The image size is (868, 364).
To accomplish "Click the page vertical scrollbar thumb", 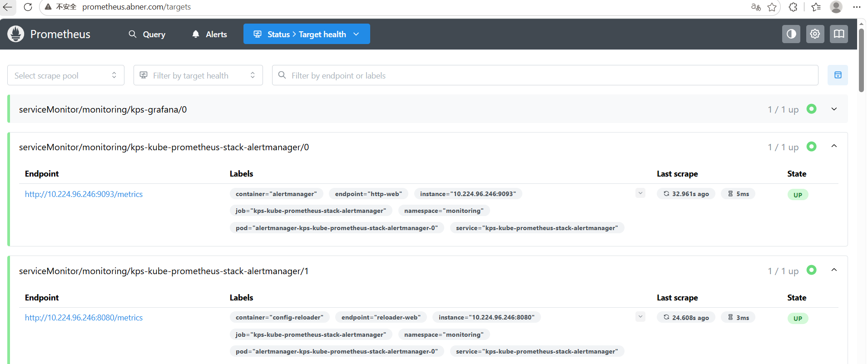I will [x=861, y=60].
